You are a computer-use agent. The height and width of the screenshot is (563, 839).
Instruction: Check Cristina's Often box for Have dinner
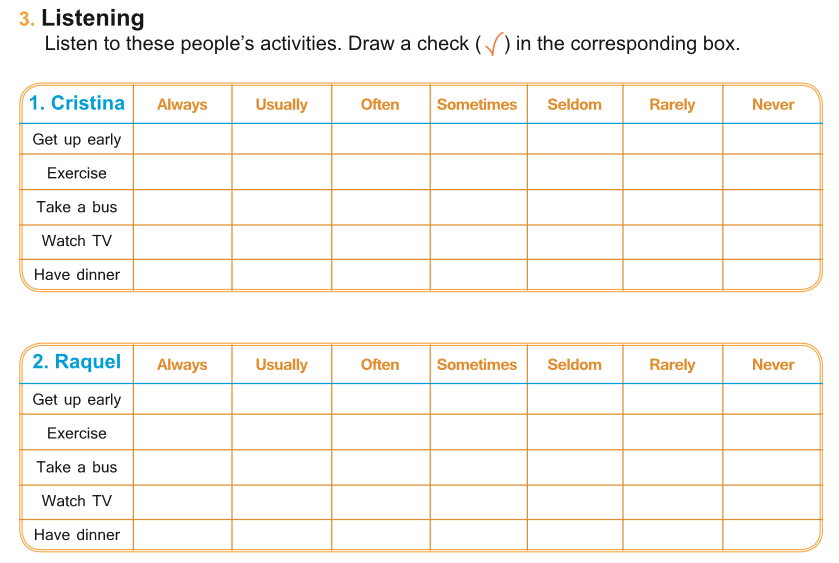[380, 275]
